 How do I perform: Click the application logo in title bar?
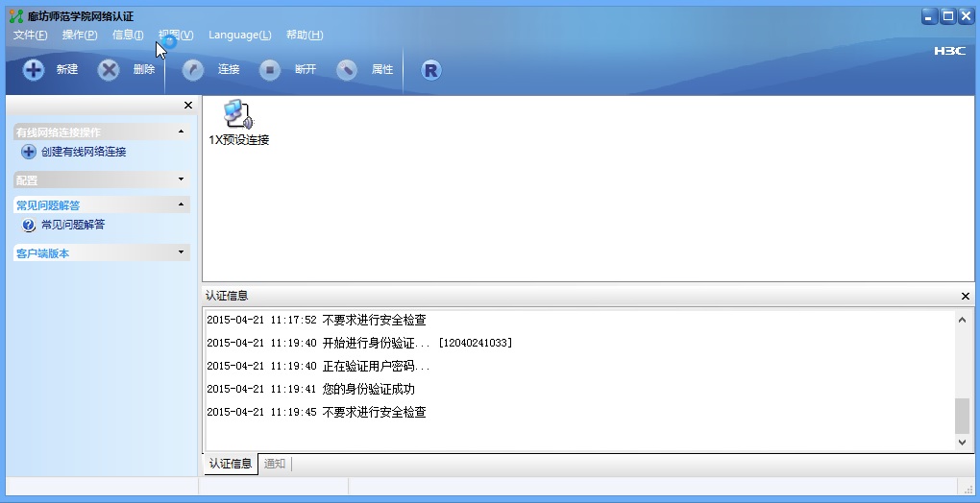[16, 16]
